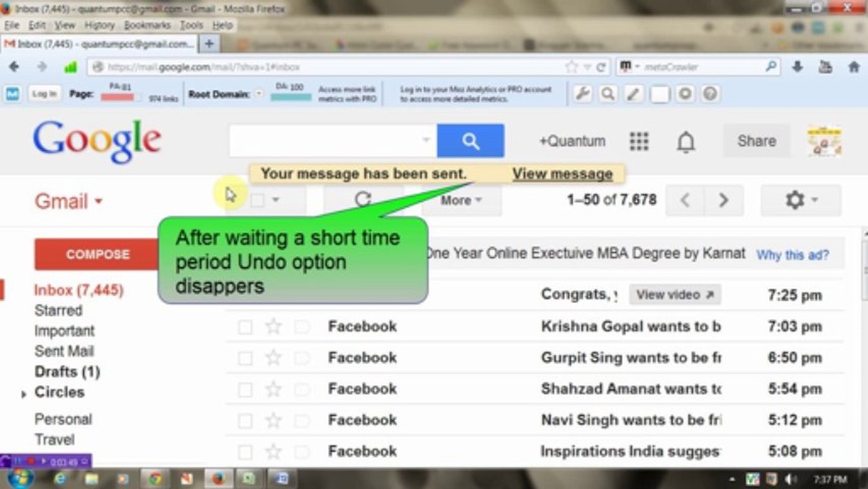Viewport: 868px width, 489px height.
Task: Go to Firefox home page
Action: [854, 67]
